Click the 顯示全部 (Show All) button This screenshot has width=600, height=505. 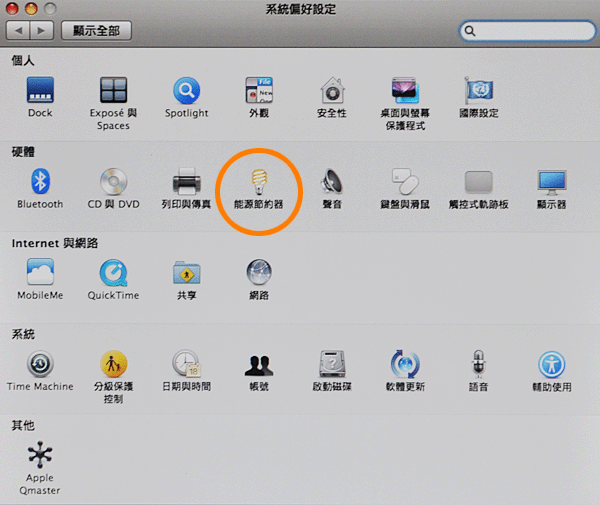pos(96,31)
